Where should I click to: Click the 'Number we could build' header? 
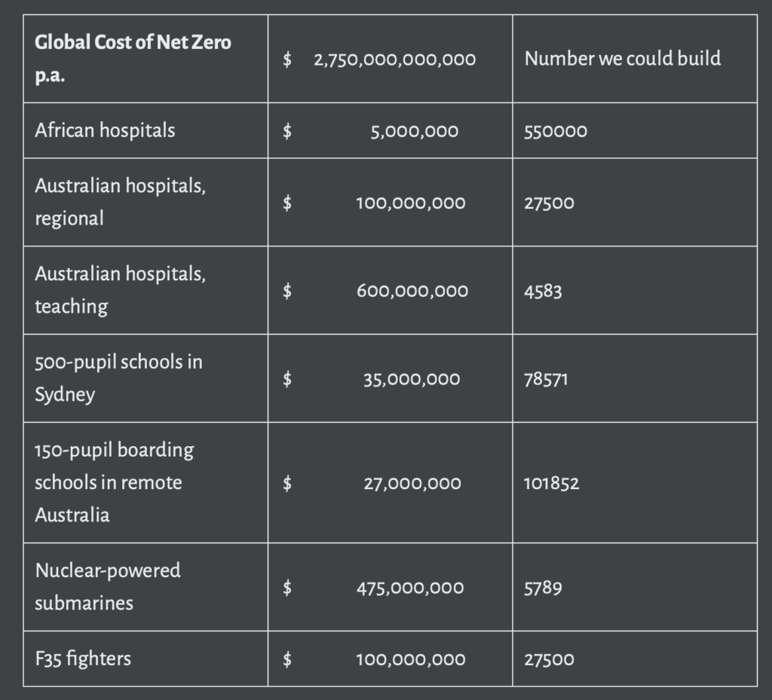pyautogui.click(x=622, y=59)
